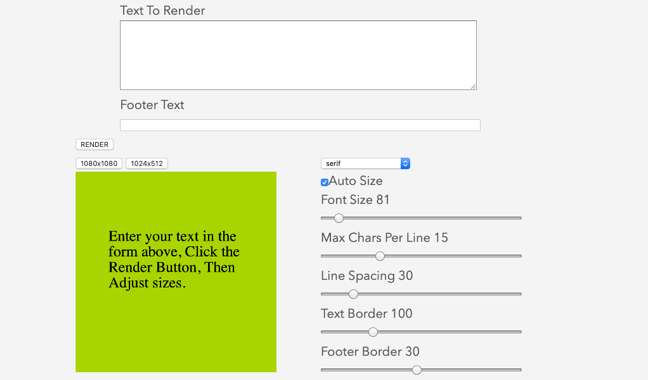Click the 'Footer Text' heading
This screenshot has width=648, height=380.
click(x=152, y=105)
